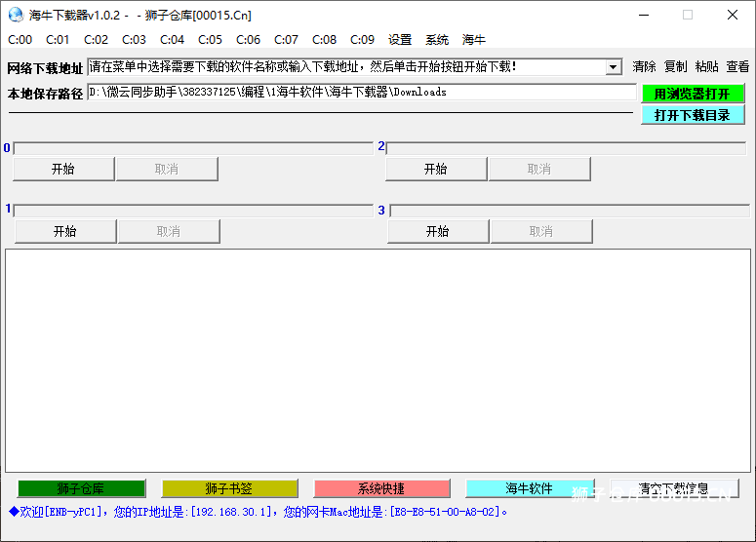Image resolution: width=756 pixels, height=542 pixels.
Task: Expand the download address dropdown arrow
Action: [x=613, y=67]
